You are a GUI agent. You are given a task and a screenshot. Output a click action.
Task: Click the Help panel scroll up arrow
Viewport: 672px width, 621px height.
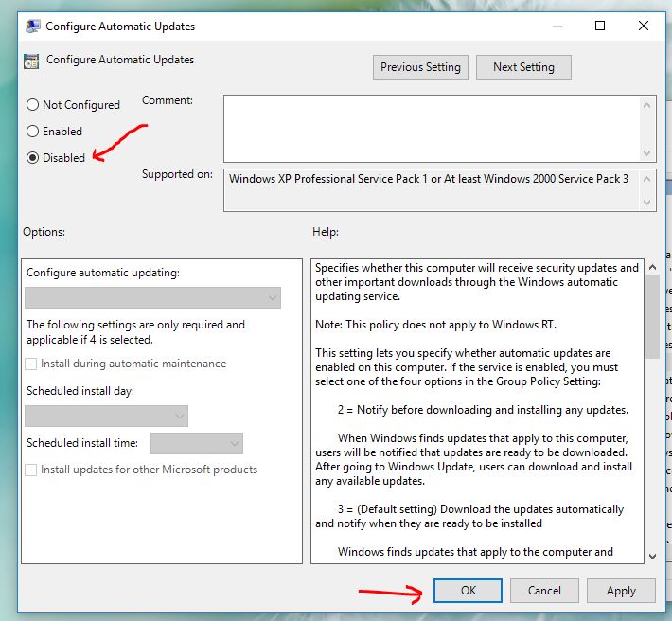click(652, 269)
